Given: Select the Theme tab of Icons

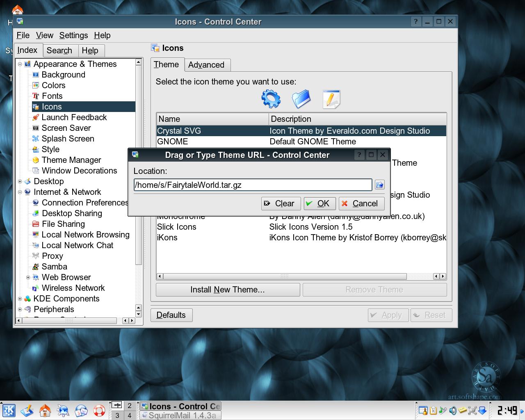Looking at the screenshot, I should point(167,64).
